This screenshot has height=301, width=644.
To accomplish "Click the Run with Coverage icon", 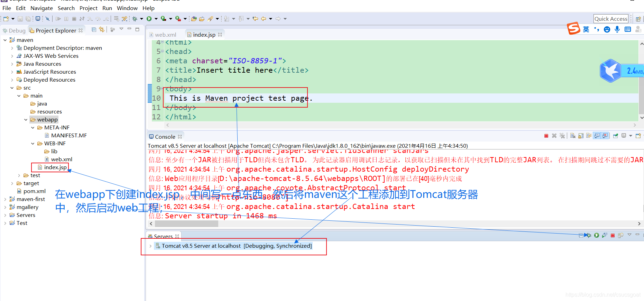I will [x=163, y=19].
